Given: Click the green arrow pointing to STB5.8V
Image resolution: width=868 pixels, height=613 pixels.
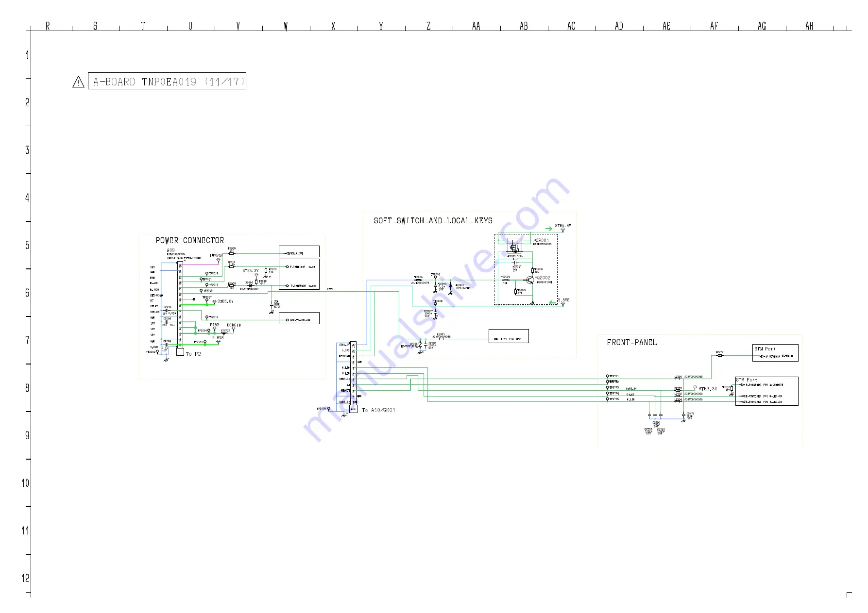Looking at the screenshot, I should tap(548, 228).
